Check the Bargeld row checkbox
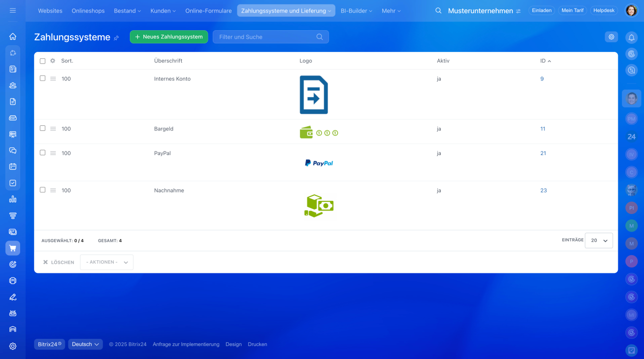The image size is (644, 359). [x=43, y=128]
